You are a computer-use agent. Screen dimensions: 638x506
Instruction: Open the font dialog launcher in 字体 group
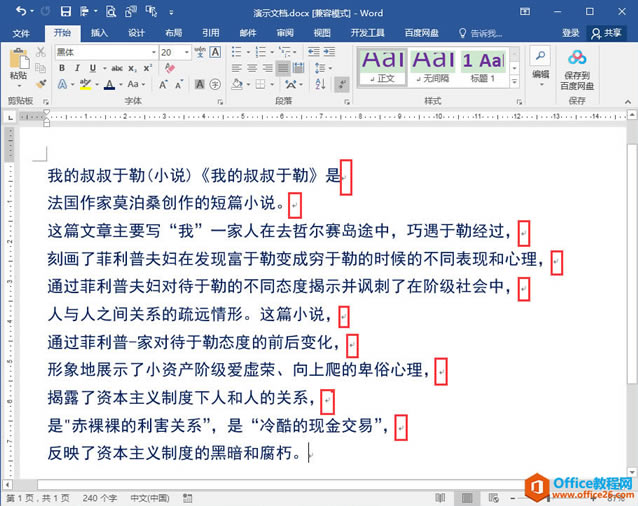coord(220,102)
